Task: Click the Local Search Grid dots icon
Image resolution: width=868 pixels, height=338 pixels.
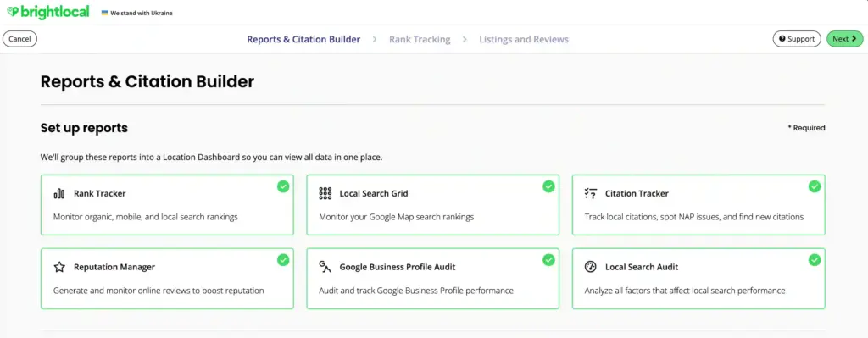Action: (325, 194)
